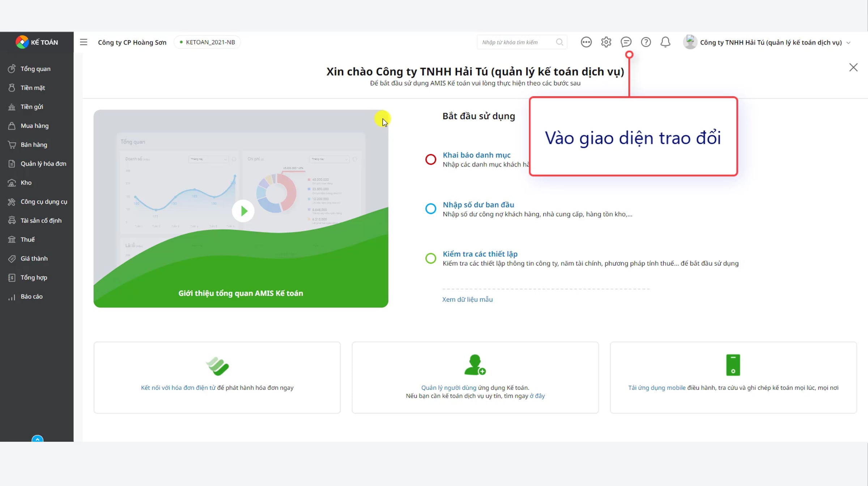Open settings via the gear icon
868x486 pixels.
tap(606, 42)
